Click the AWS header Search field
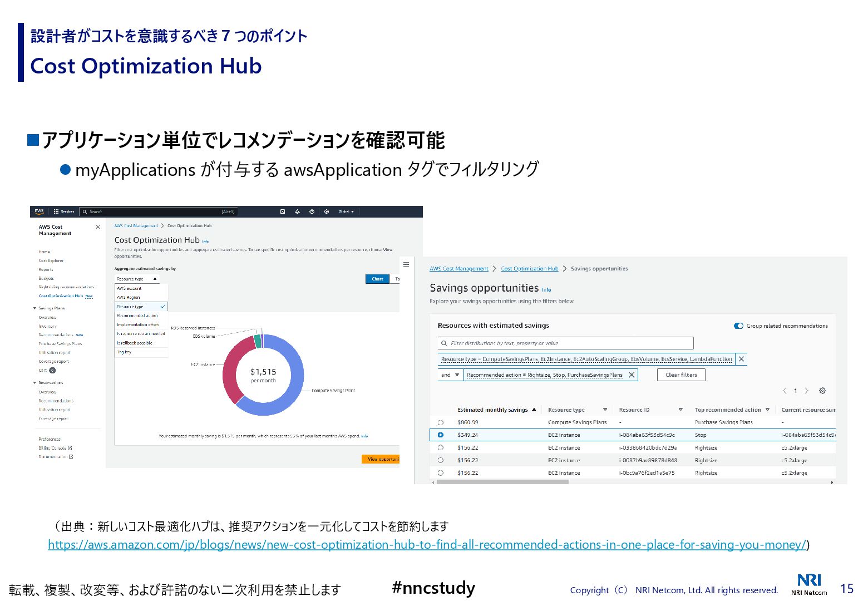Viewport: 868px width, 601px height. pyautogui.click(x=159, y=211)
